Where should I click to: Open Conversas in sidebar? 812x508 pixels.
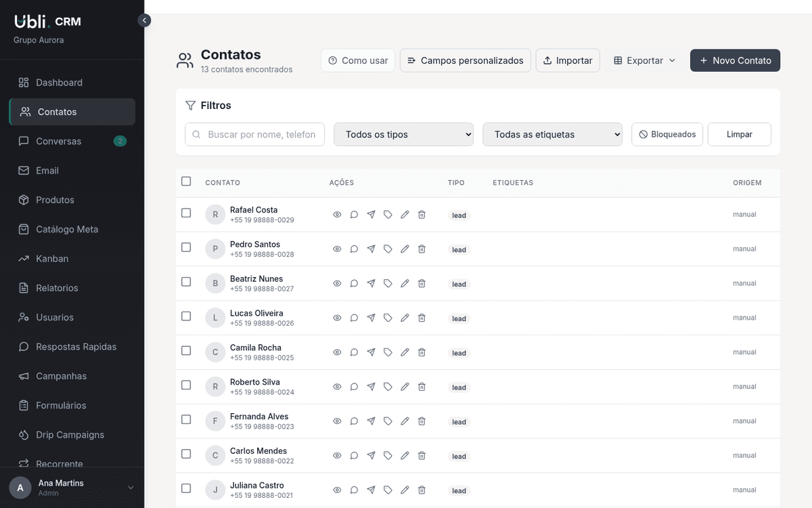click(x=72, y=141)
